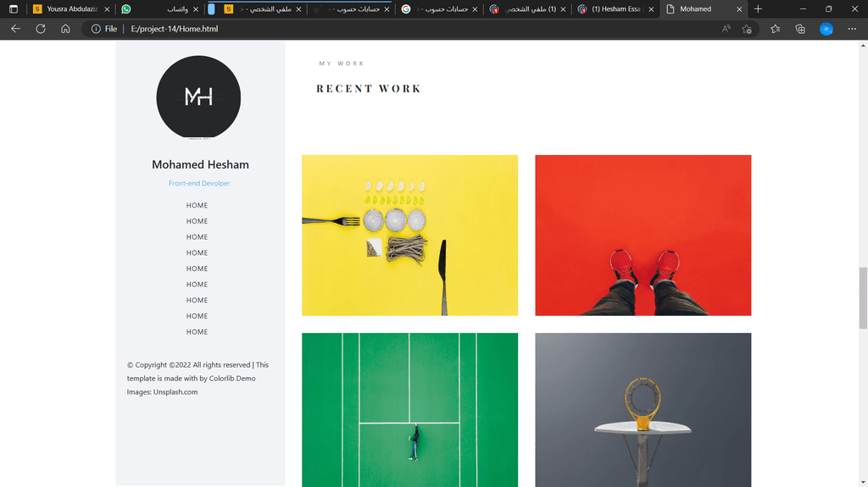Open a new tab with the plus button
Image resolution: width=868 pixels, height=487 pixels.
click(758, 8)
